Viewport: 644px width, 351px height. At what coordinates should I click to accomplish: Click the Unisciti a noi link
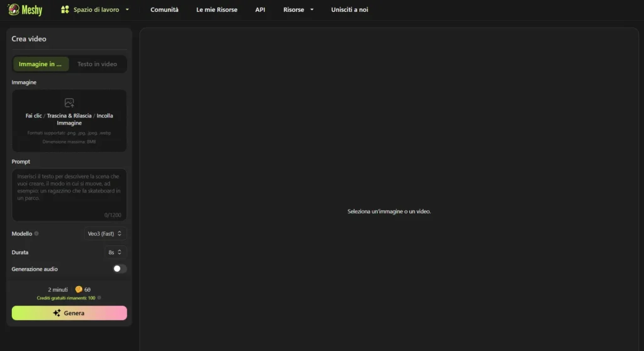tap(349, 10)
